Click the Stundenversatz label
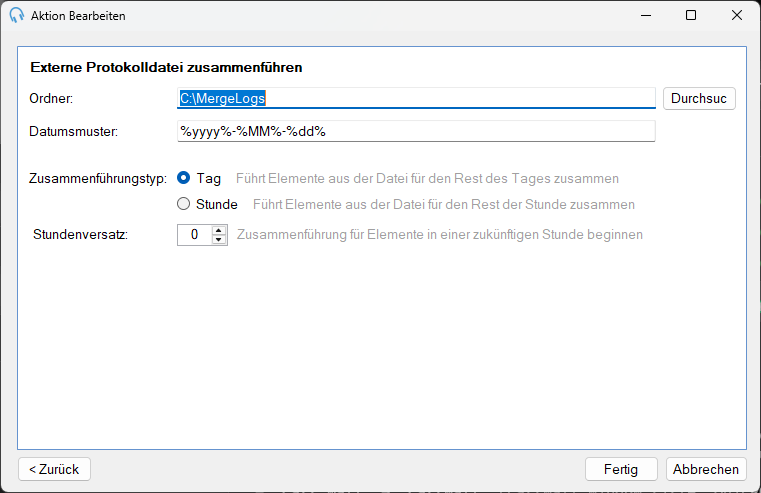Screen dimensions: 761x493 coord(81,235)
